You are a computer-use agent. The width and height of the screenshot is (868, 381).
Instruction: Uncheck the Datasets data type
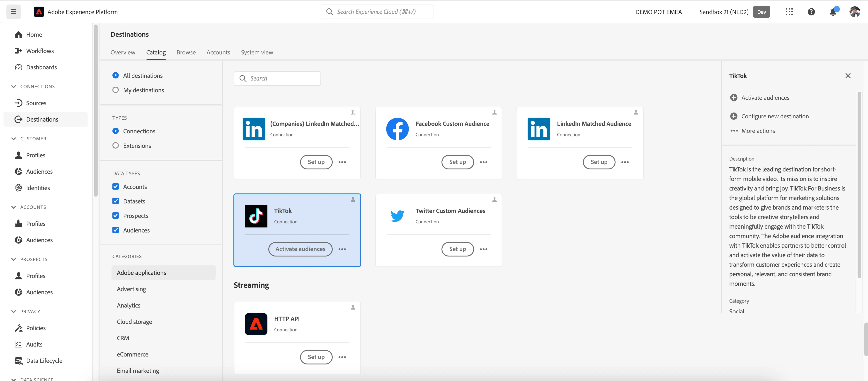(116, 201)
